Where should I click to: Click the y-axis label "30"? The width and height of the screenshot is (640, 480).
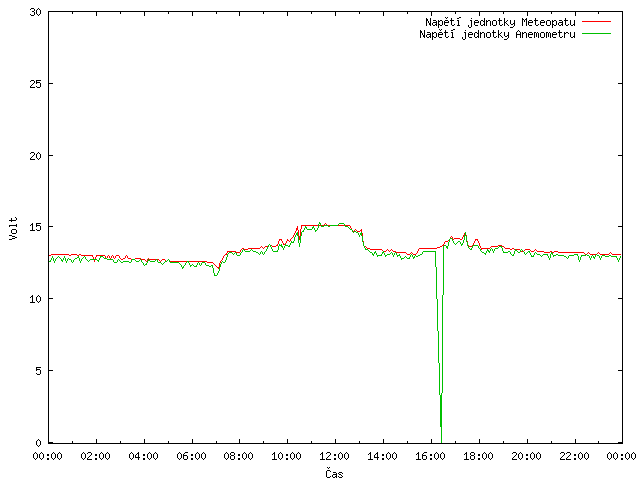[x=36, y=12]
